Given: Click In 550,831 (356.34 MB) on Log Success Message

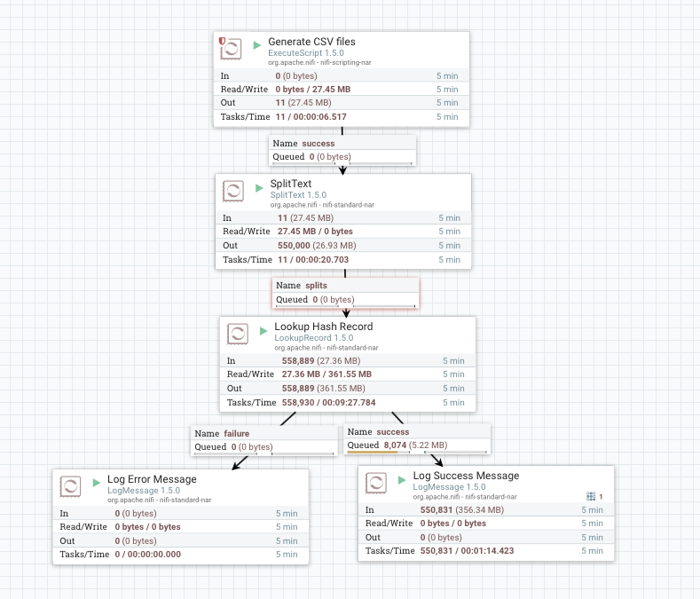Looking at the screenshot, I should click(x=486, y=509).
